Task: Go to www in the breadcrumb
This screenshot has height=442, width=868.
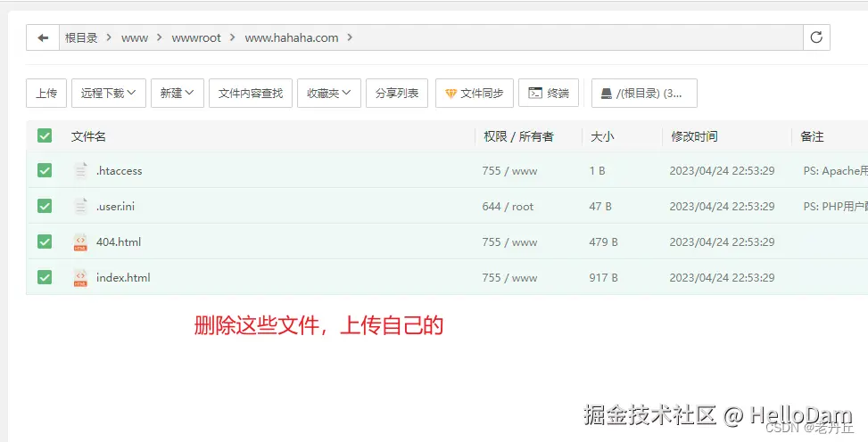Action: point(135,37)
